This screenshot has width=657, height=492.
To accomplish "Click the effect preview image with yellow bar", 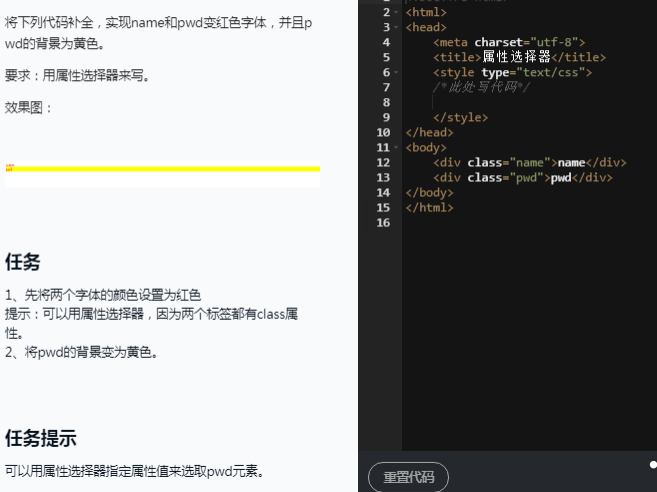I will click(163, 173).
